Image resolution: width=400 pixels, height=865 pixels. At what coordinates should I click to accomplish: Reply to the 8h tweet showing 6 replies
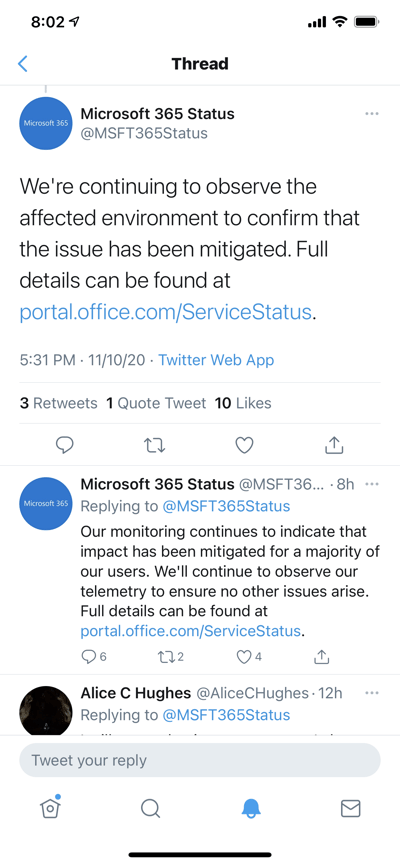(x=94, y=656)
